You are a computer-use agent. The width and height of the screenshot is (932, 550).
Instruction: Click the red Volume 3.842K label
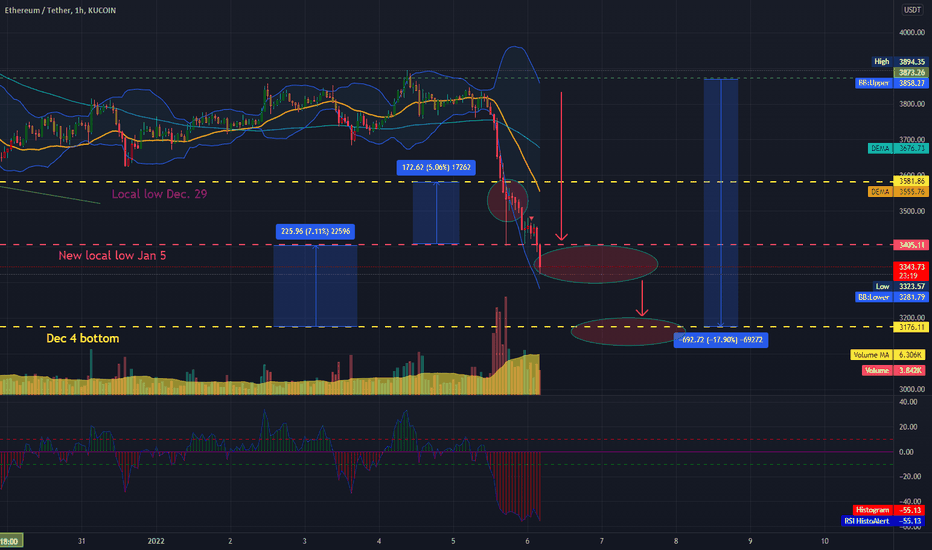(x=893, y=370)
